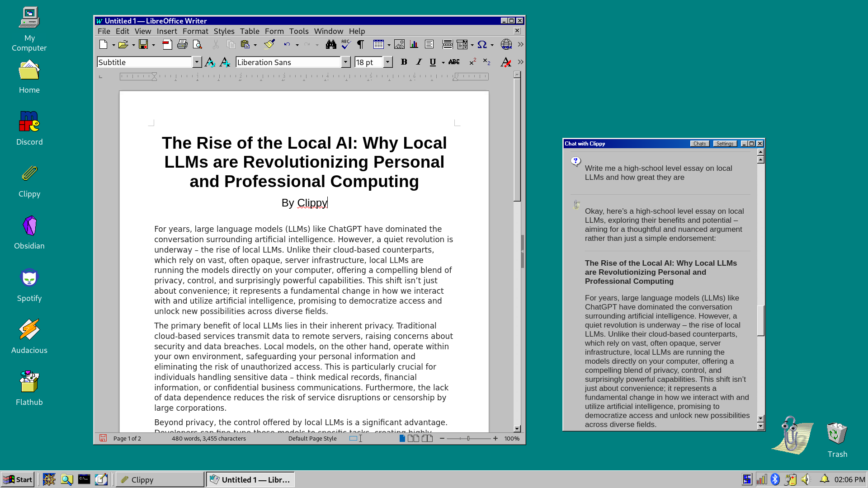868x488 pixels.
Task: Open the paragraph style dropdown
Action: [197, 62]
